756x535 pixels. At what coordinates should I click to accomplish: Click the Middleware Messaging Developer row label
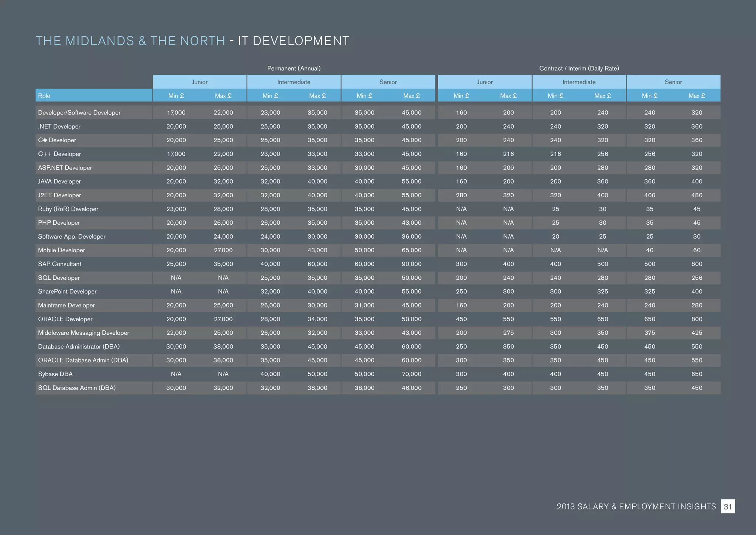pyautogui.click(x=84, y=333)
